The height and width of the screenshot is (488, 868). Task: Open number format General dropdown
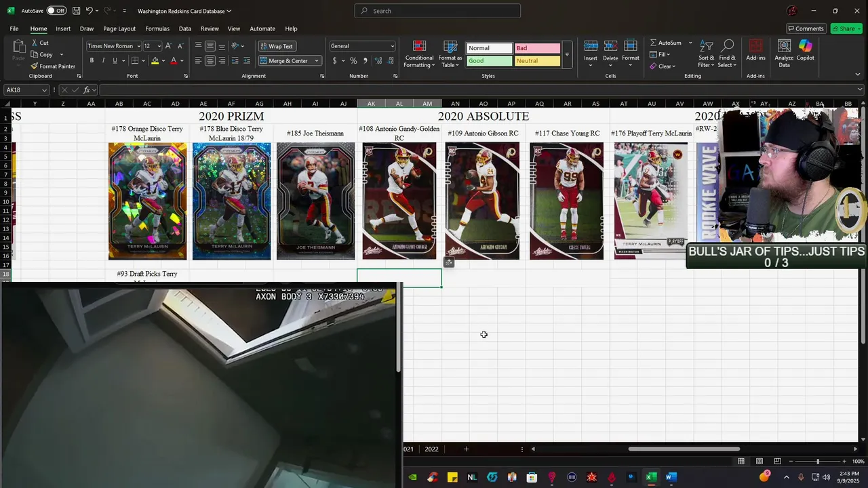(392, 46)
